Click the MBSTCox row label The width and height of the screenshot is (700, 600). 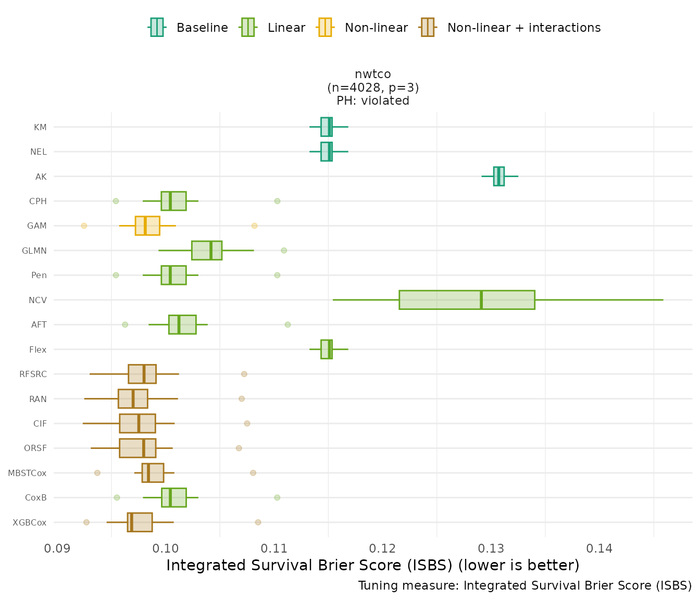(27, 473)
